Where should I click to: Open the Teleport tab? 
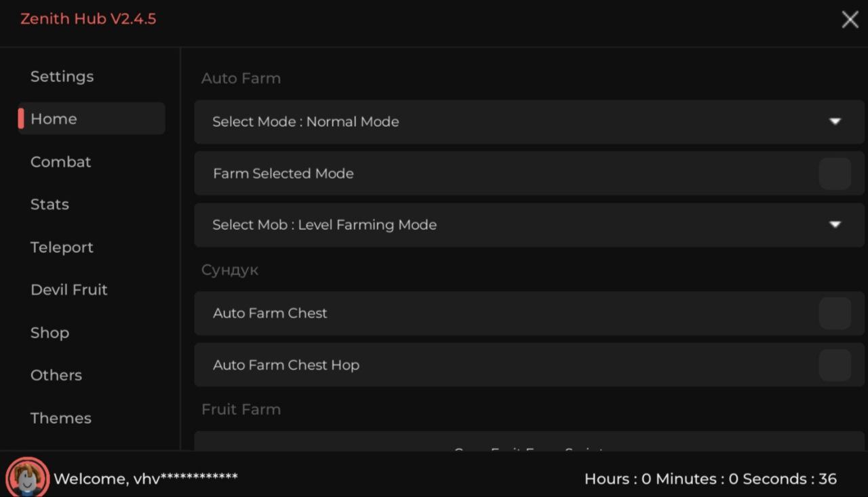(62, 247)
